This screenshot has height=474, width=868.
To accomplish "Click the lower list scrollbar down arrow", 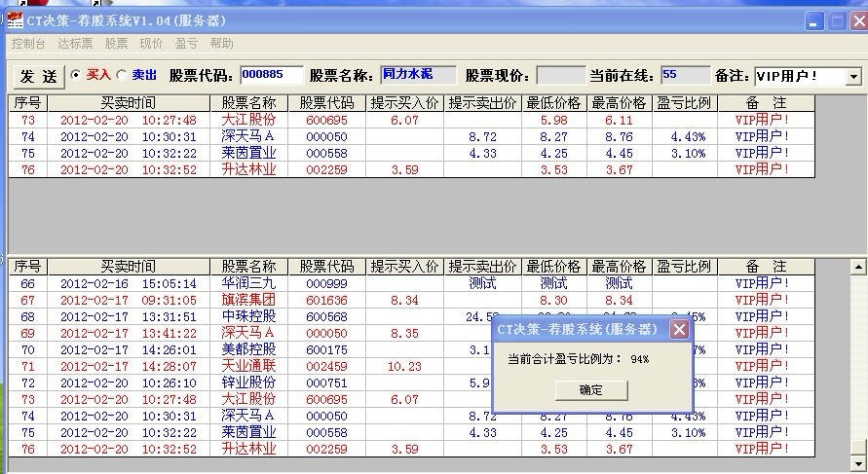I will tap(858, 463).
